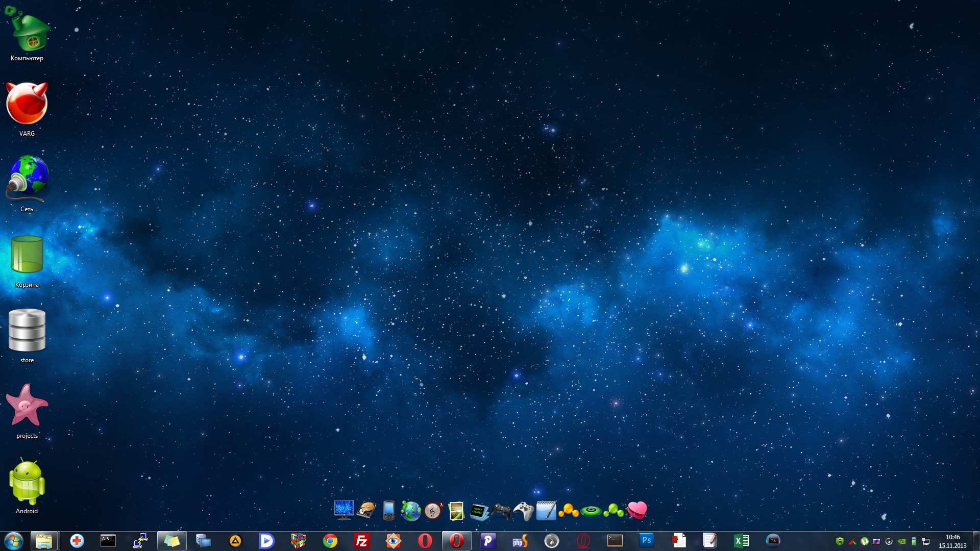Open the VARG desktop shortcut
Screen dimensions: 980x551
pos(27,105)
